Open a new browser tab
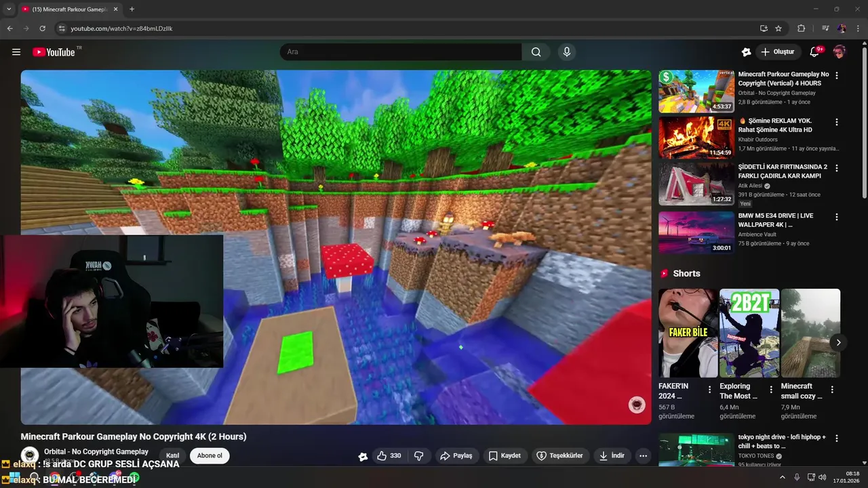The width and height of the screenshot is (868, 488). [132, 9]
